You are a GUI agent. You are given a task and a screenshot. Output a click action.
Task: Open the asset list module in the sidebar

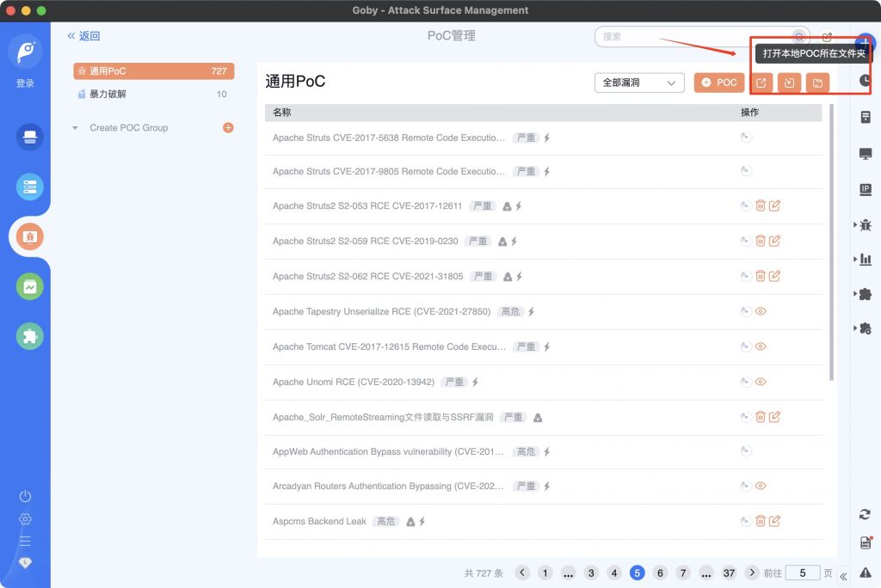pyautogui.click(x=30, y=187)
